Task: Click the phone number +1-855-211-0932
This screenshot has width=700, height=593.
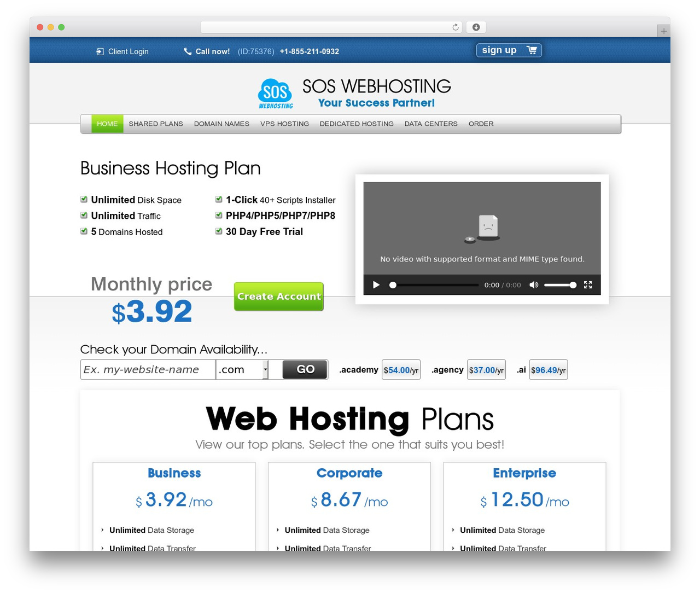Action: click(x=310, y=51)
